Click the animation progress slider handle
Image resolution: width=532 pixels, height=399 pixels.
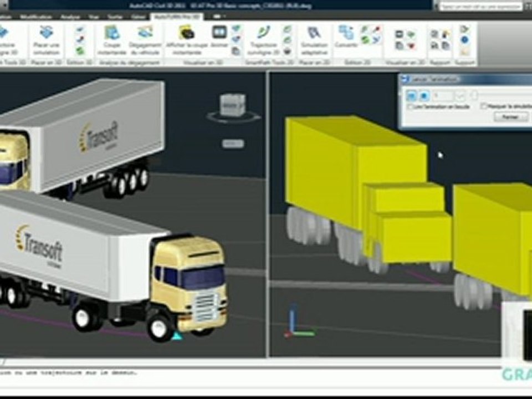click(475, 96)
